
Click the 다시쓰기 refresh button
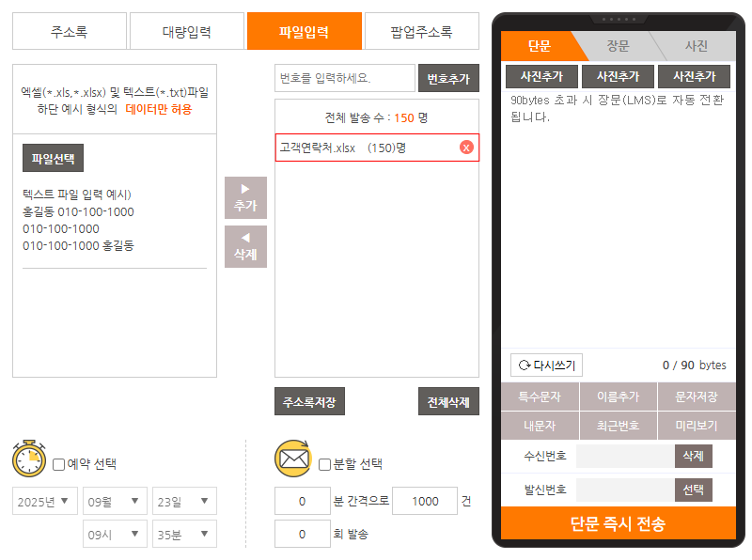click(x=547, y=365)
